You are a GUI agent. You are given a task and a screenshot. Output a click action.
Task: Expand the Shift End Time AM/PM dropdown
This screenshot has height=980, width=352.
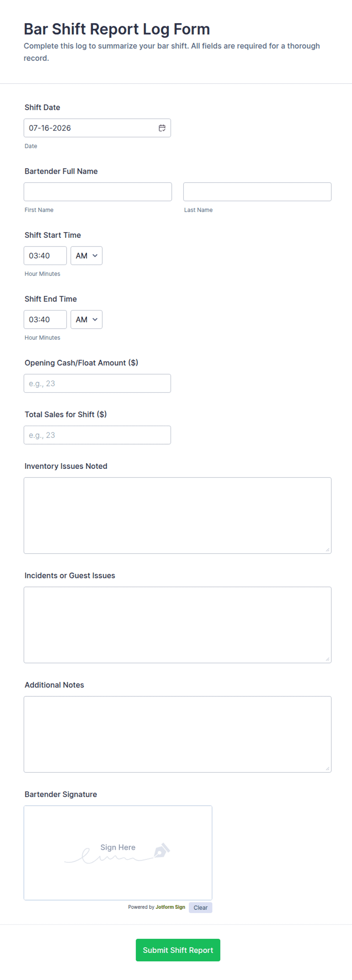(86, 320)
